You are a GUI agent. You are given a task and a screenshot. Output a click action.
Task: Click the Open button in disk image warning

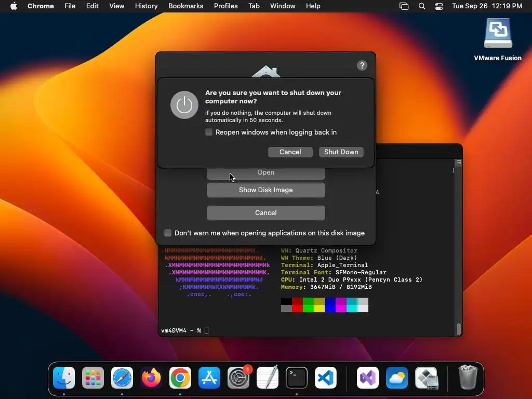pos(265,173)
